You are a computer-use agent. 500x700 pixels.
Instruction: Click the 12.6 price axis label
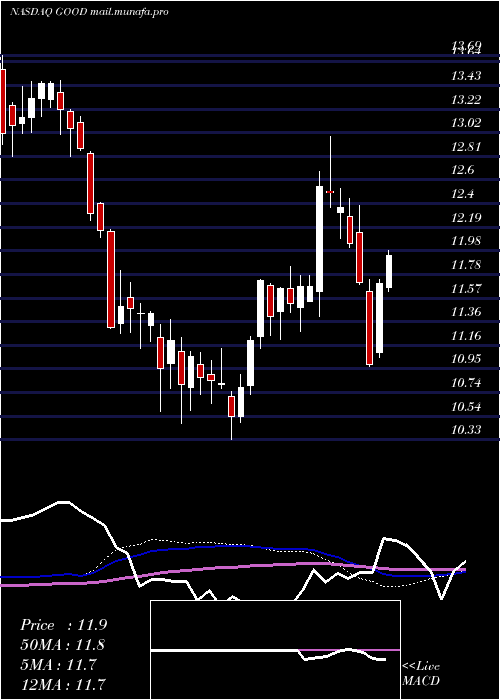(463, 170)
